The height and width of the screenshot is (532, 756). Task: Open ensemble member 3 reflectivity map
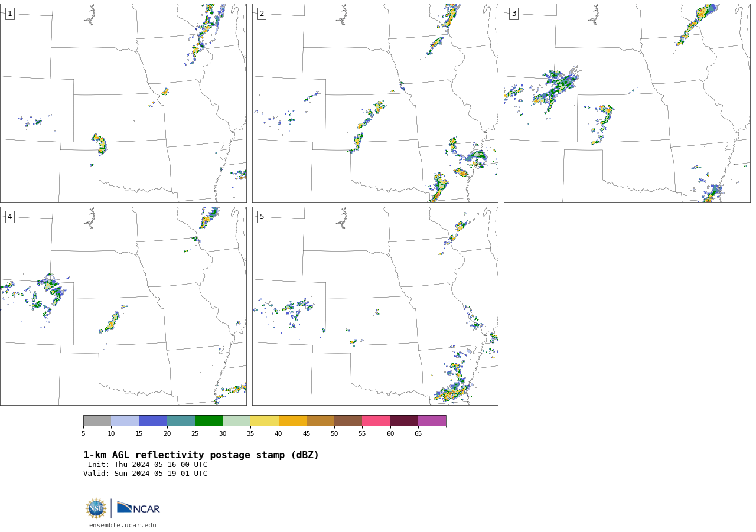(627, 103)
